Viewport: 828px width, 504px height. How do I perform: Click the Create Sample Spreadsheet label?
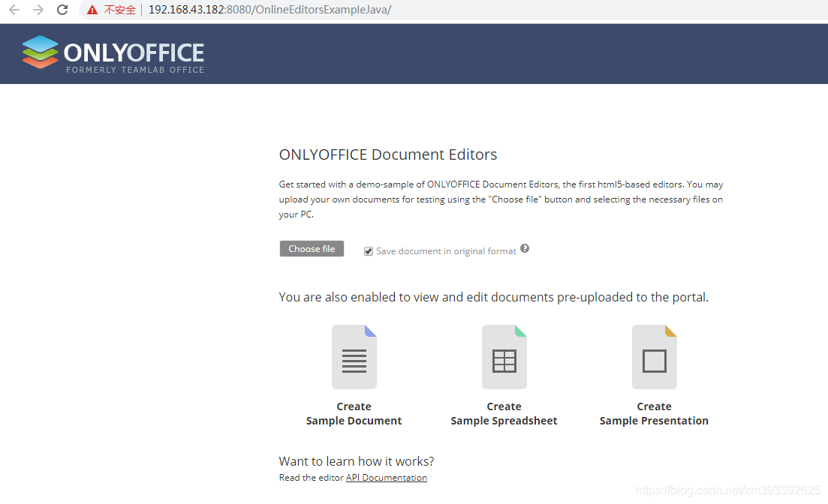click(504, 414)
